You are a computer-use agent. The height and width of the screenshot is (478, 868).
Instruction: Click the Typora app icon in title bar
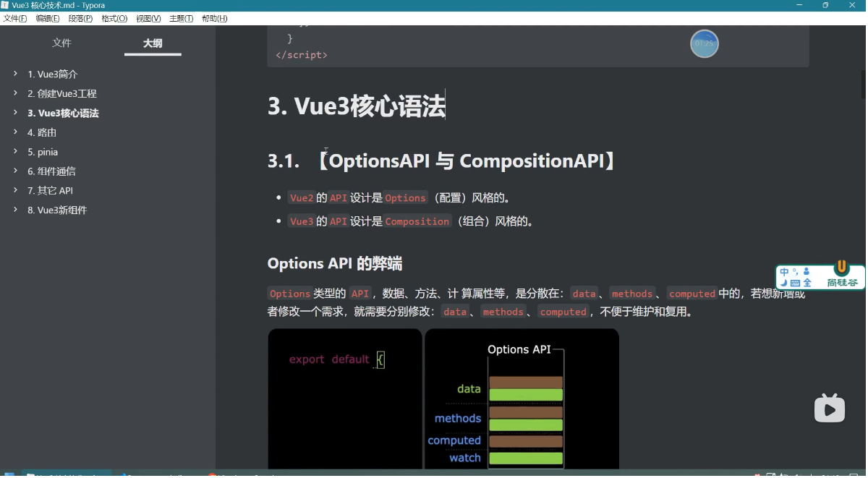point(5,5)
